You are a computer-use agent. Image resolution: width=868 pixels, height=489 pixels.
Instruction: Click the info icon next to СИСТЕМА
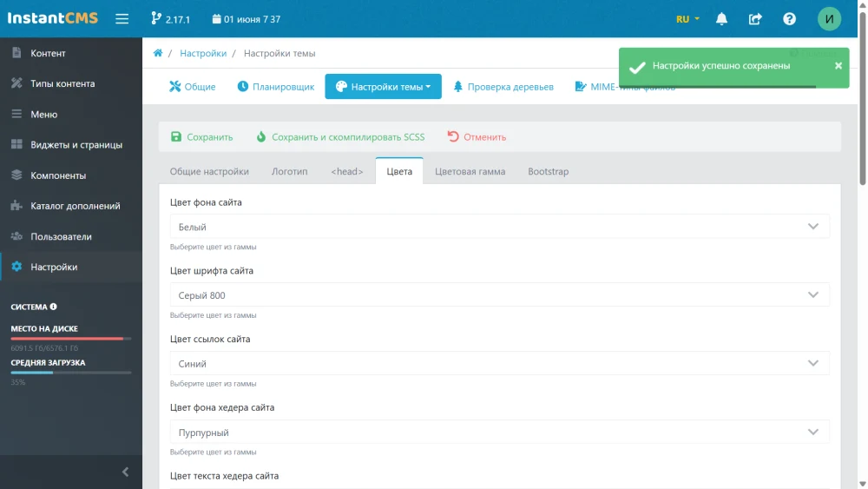tap(53, 307)
